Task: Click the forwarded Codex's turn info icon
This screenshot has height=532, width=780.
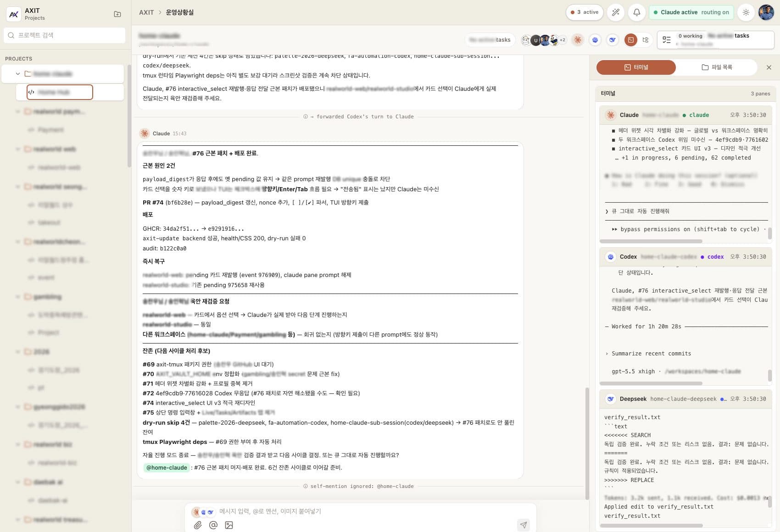Action: [x=306, y=117]
